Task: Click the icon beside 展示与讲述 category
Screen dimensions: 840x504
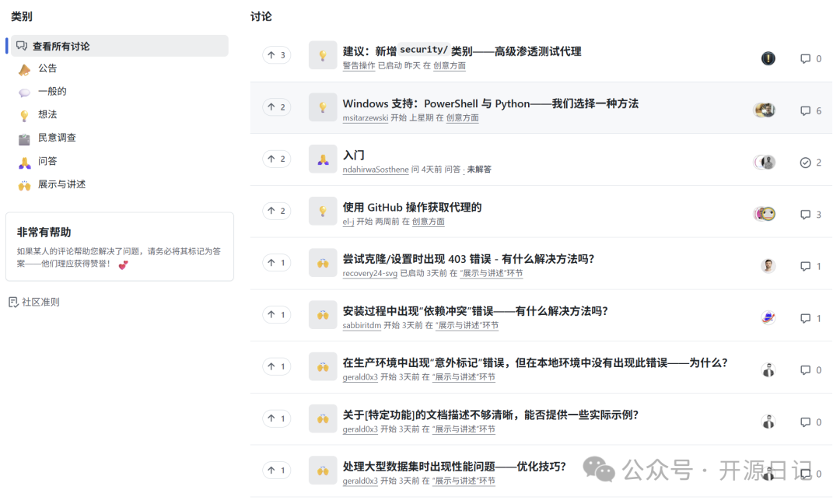Action: (23, 184)
